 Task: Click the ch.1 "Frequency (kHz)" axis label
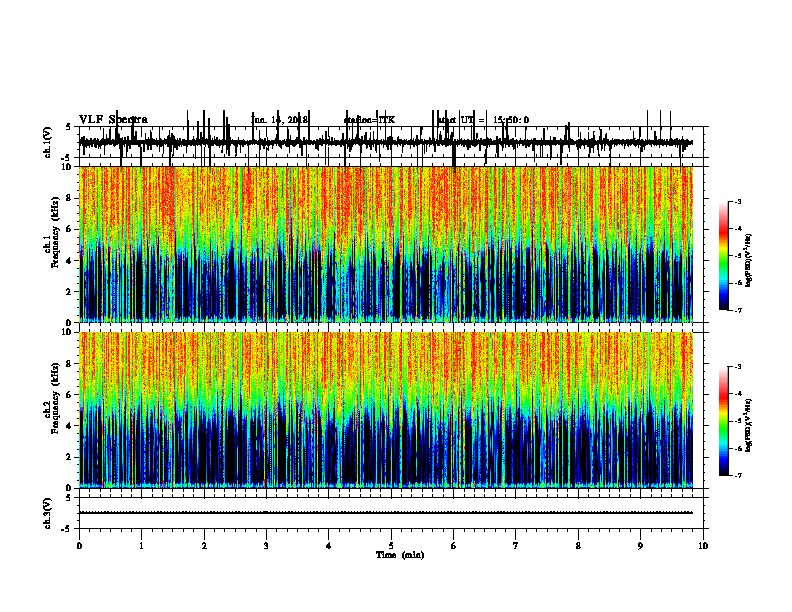point(55,233)
